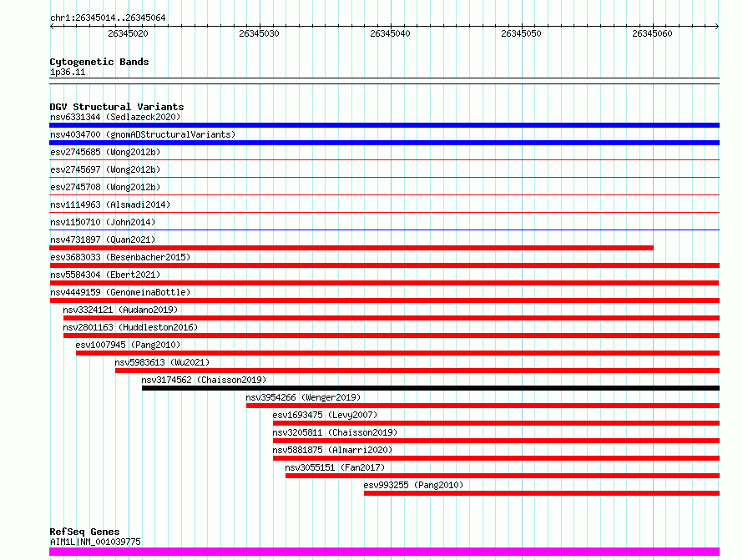Image resolution: width=743 pixels, height=560 pixels.
Task: Click the red nsv3324121 variant bar
Action: pos(392,318)
